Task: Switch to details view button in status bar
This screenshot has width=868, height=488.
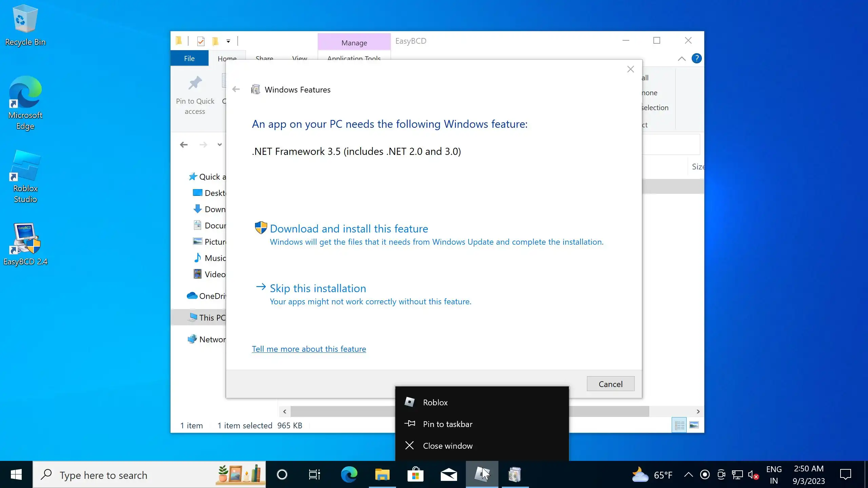Action: tap(679, 425)
